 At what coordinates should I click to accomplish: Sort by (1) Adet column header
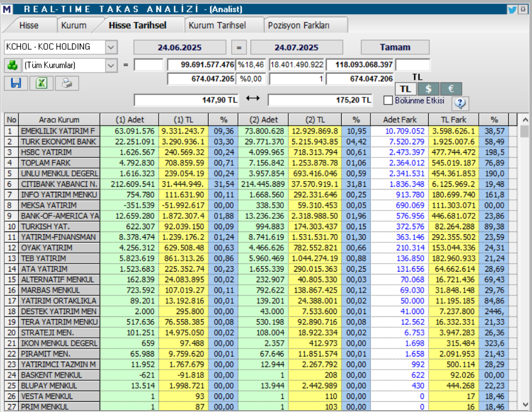(130, 119)
